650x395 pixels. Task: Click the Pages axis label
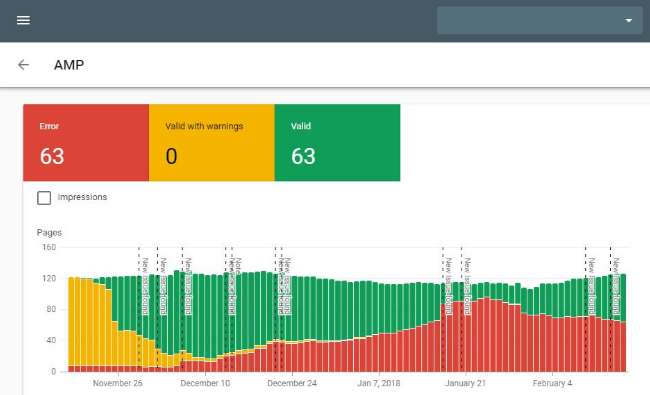(49, 233)
